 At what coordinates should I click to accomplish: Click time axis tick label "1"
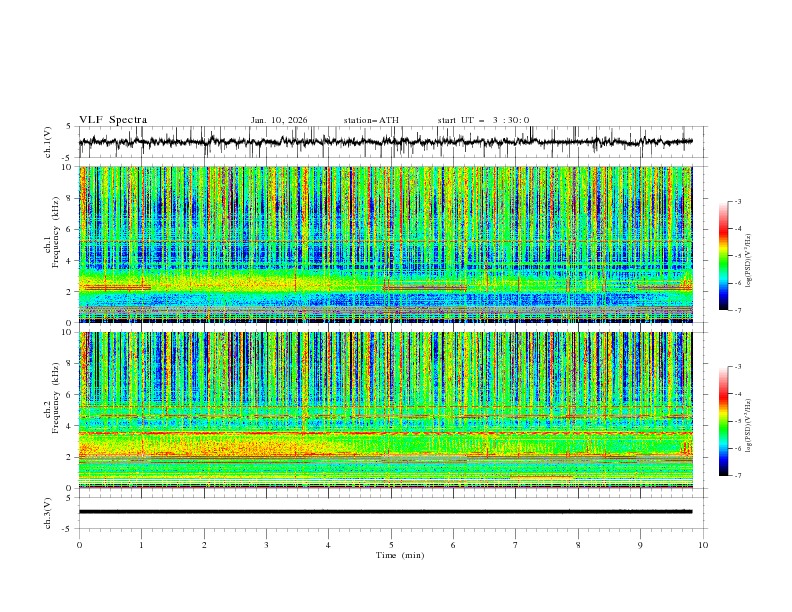click(x=141, y=545)
